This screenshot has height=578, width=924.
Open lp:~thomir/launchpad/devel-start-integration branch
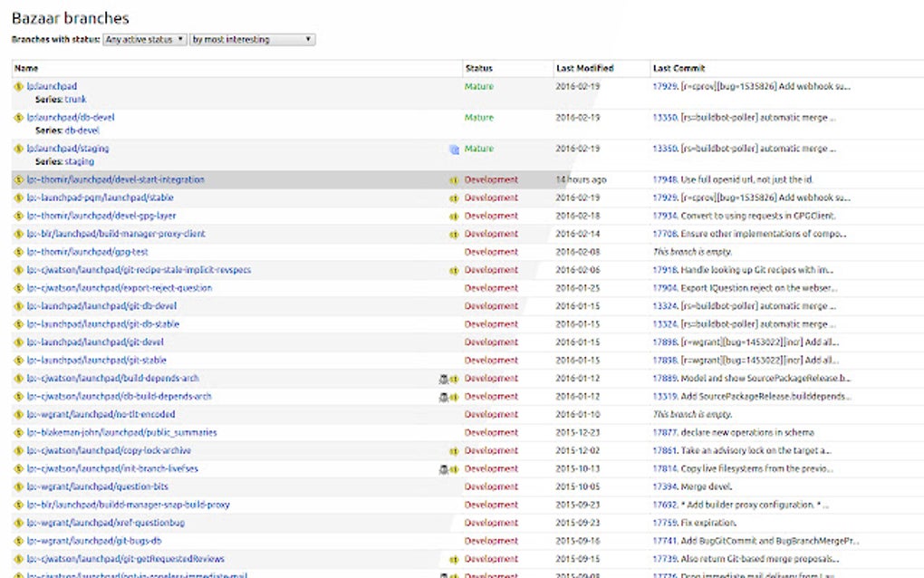116,179
